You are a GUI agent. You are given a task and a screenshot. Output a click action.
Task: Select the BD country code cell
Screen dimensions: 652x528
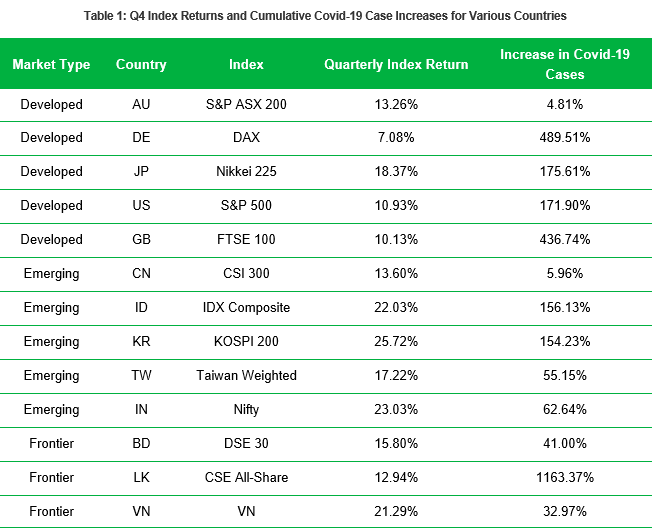(141, 444)
